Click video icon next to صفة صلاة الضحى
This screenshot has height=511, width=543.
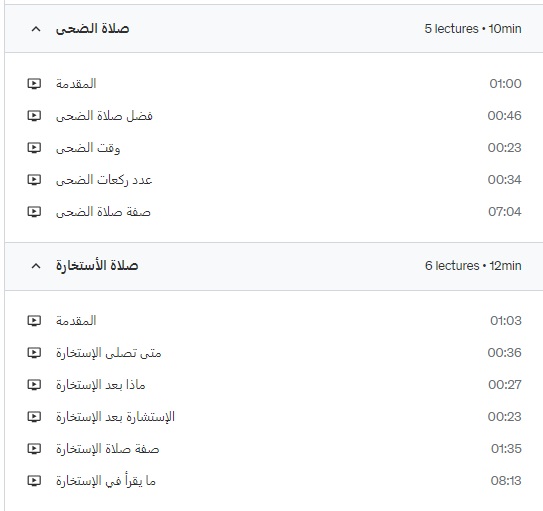[x=34, y=212]
